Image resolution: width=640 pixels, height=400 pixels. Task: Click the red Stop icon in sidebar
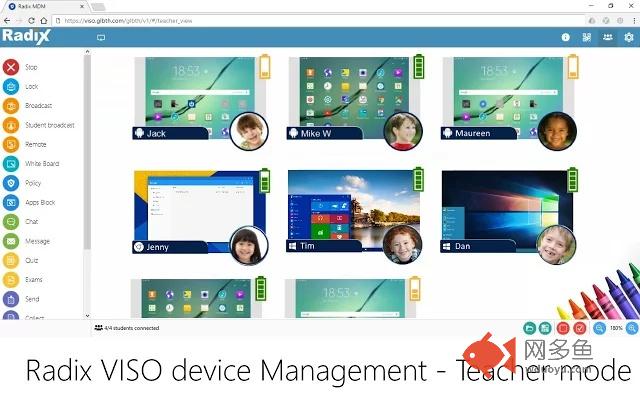(11, 67)
